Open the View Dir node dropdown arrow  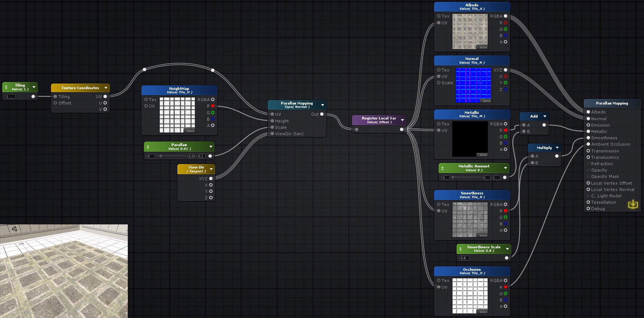(211, 169)
